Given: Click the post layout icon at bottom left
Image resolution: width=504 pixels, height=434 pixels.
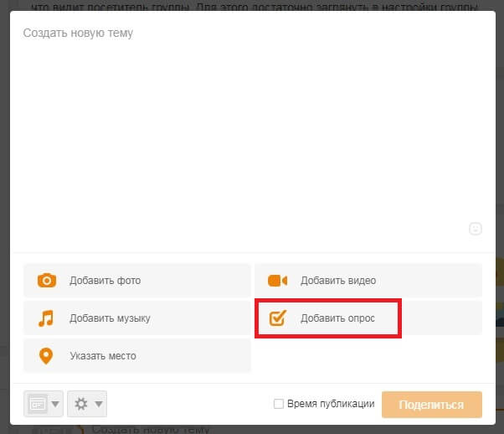Looking at the screenshot, I should (38, 404).
